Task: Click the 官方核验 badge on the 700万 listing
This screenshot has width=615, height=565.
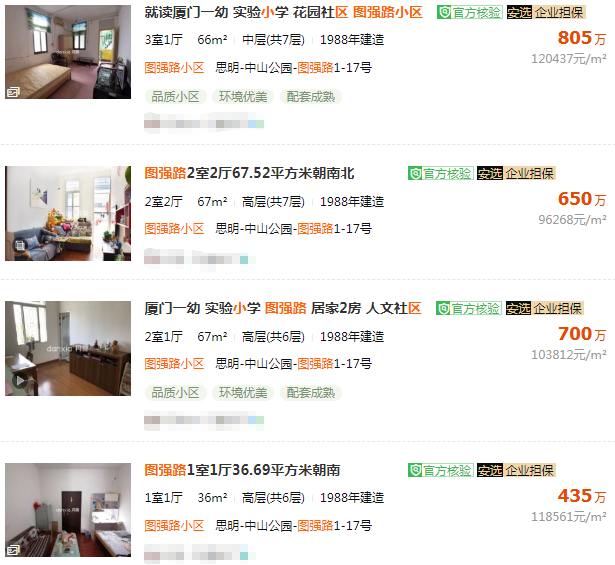Action: point(469,308)
